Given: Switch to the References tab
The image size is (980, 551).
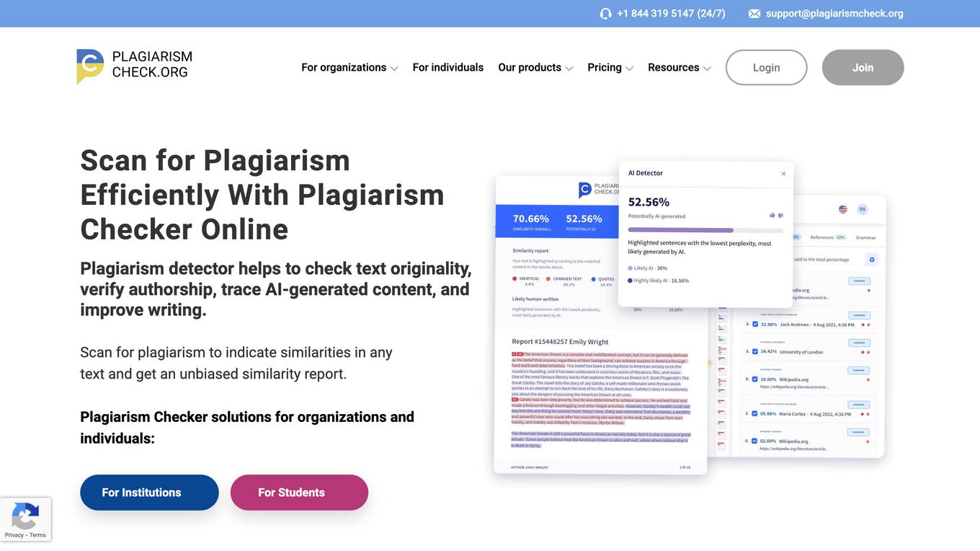Looking at the screenshot, I should tap(827, 237).
